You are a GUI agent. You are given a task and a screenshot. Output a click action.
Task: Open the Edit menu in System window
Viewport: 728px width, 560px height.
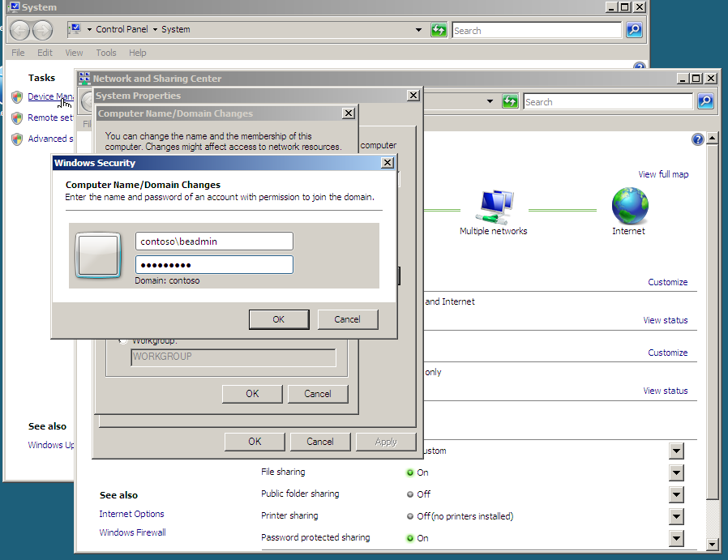[x=45, y=53]
